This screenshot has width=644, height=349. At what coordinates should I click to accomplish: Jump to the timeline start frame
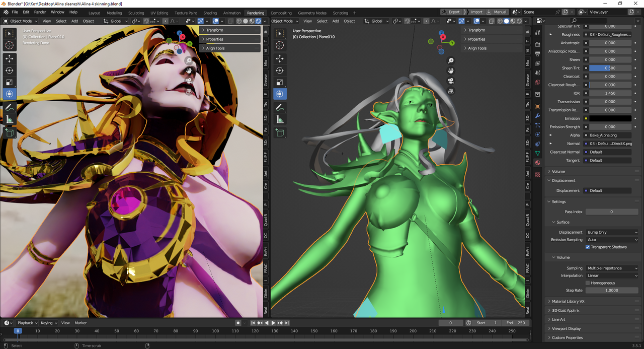pos(253,323)
